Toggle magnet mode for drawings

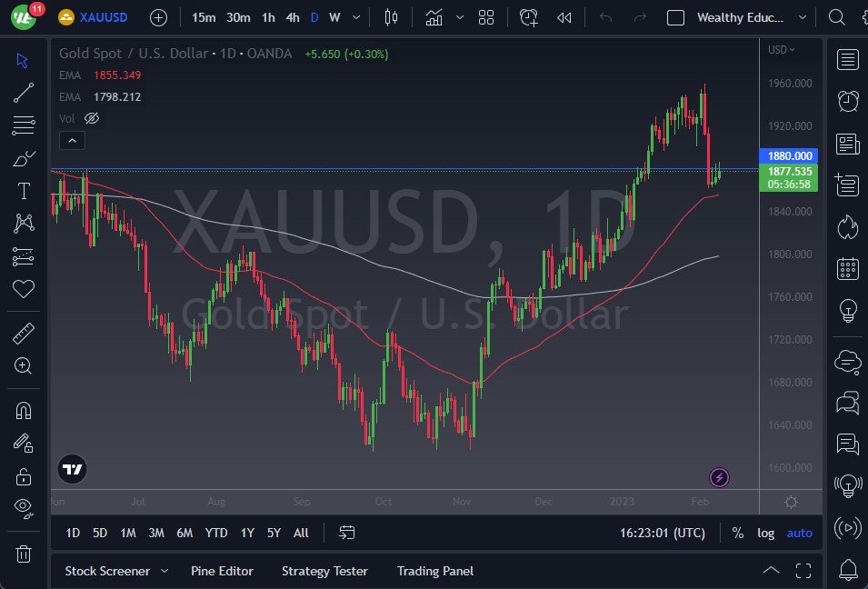(x=23, y=411)
